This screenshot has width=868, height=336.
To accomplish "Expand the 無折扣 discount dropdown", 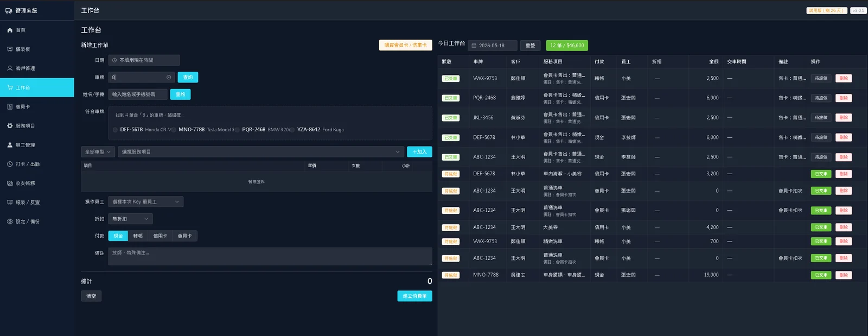I will [130, 219].
